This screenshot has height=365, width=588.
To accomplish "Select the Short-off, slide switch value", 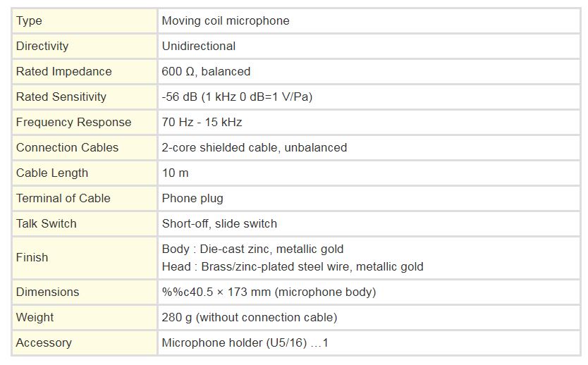I will click(219, 223).
